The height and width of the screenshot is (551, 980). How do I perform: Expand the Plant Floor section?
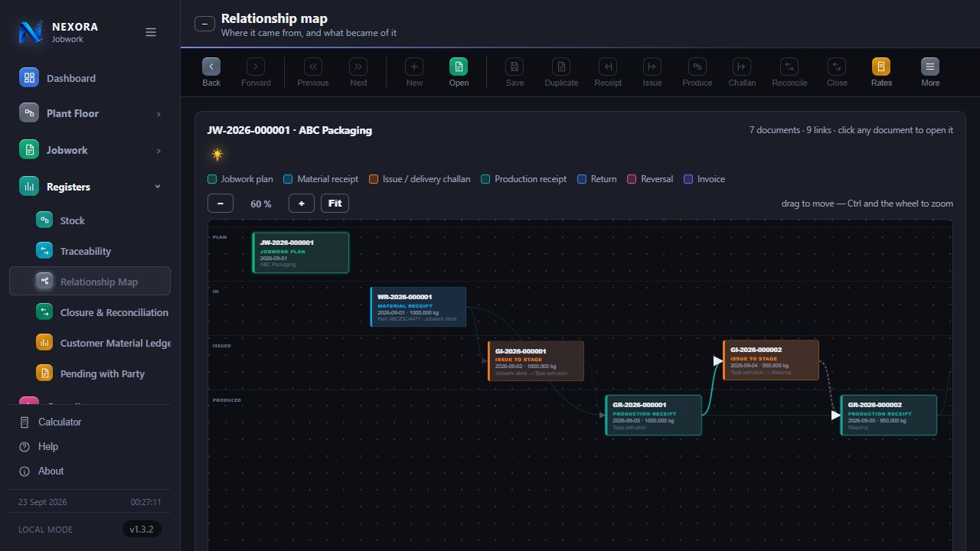[90, 113]
